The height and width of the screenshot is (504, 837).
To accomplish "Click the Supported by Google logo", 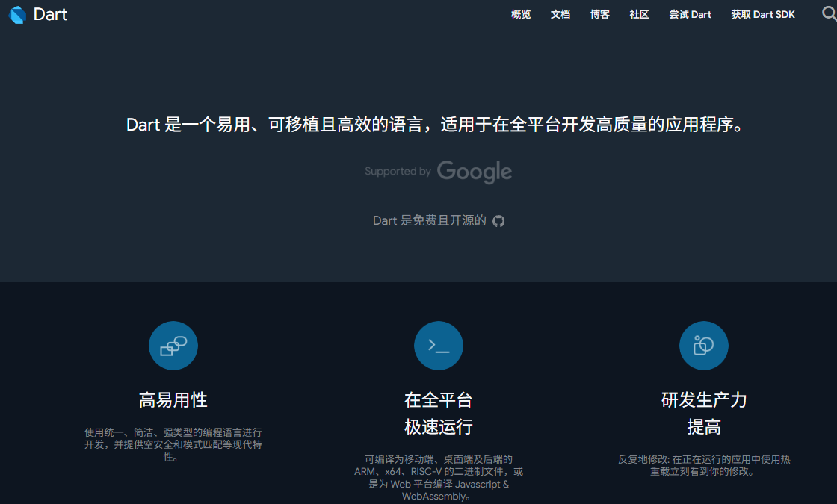I will click(x=438, y=172).
